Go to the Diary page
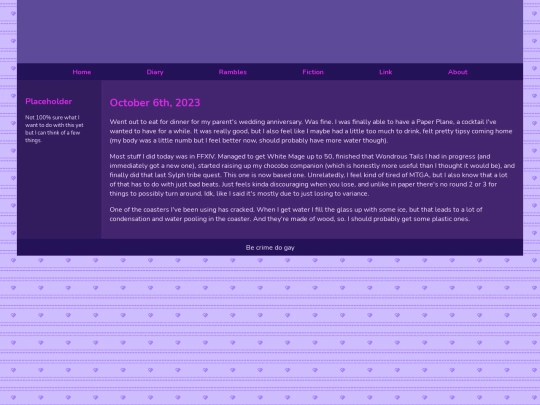The height and width of the screenshot is (405, 540). (155, 72)
